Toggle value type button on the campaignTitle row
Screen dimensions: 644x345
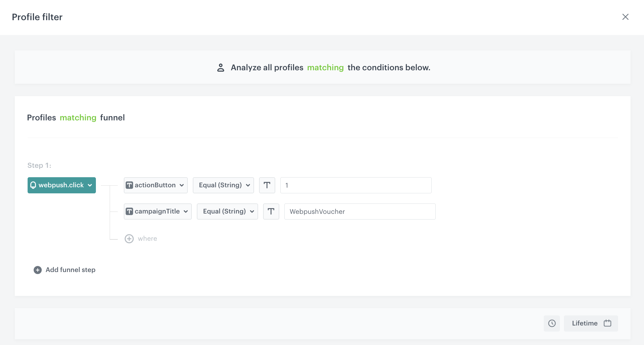pos(271,211)
